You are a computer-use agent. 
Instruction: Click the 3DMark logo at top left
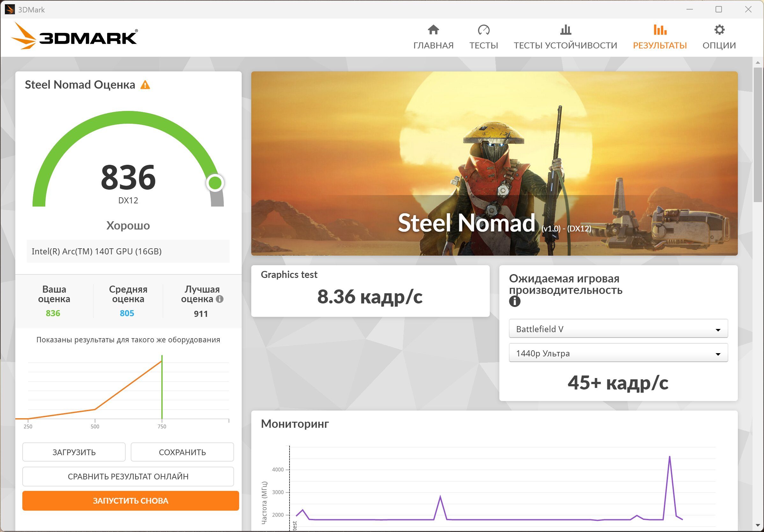[x=74, y=36]
